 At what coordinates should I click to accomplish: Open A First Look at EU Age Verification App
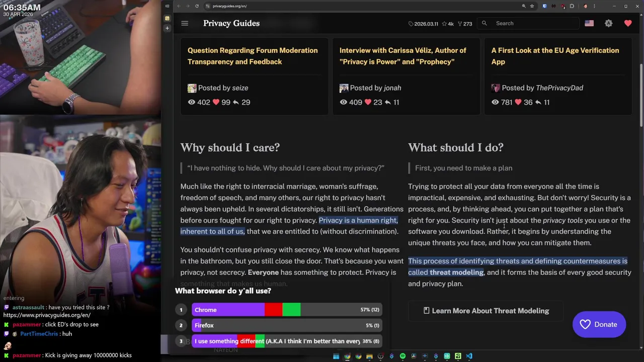click(555, 56)
